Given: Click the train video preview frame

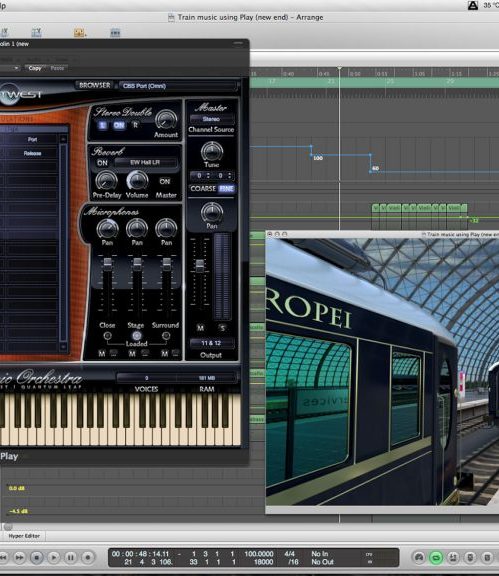Looking at the screenshot, I should click(383, 371).
